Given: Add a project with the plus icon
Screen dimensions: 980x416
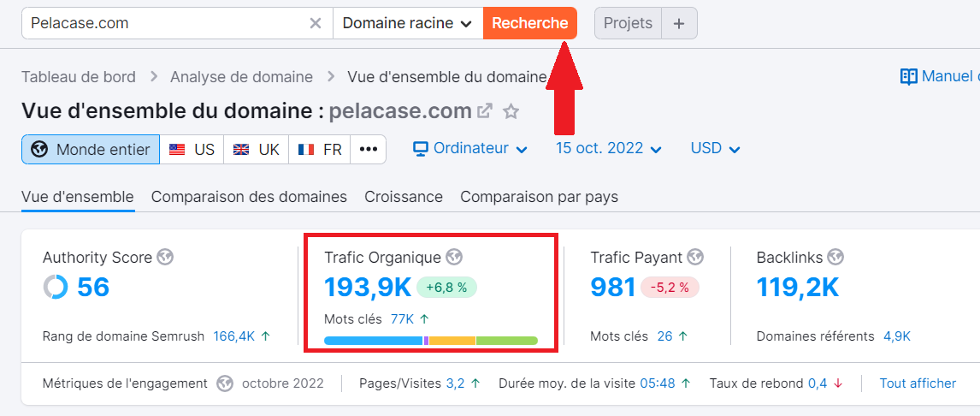Looking at the screenshot, I should pyautogui.click(x=679, y=24).
